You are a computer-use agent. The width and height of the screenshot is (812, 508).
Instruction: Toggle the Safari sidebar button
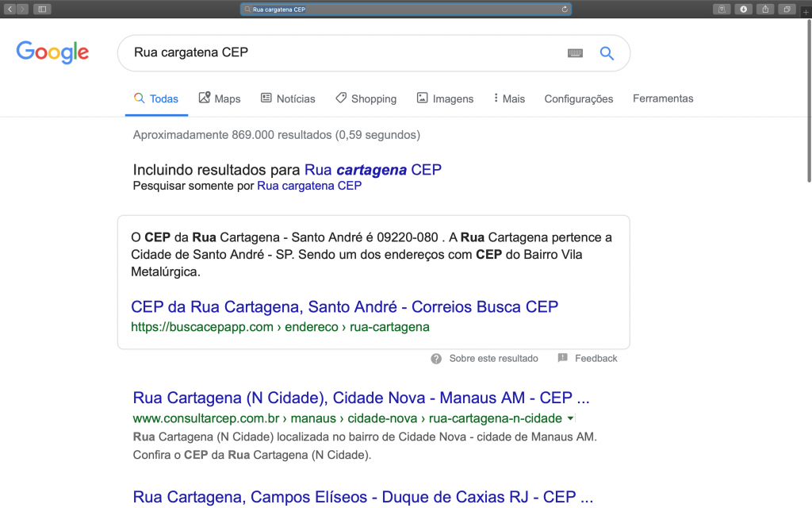tap(43, 9)
